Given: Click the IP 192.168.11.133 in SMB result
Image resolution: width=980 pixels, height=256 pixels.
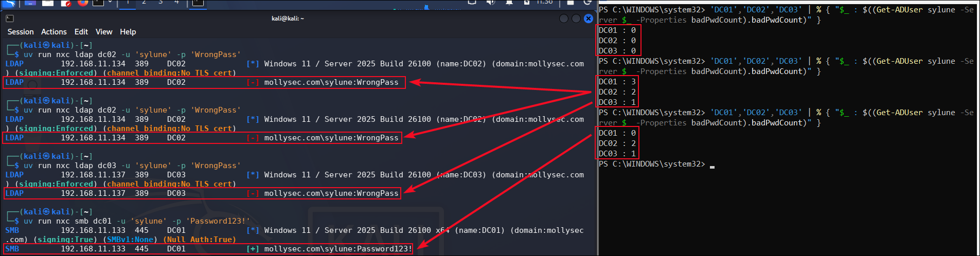Looking at the screenshot, I should tap(93, 249).
